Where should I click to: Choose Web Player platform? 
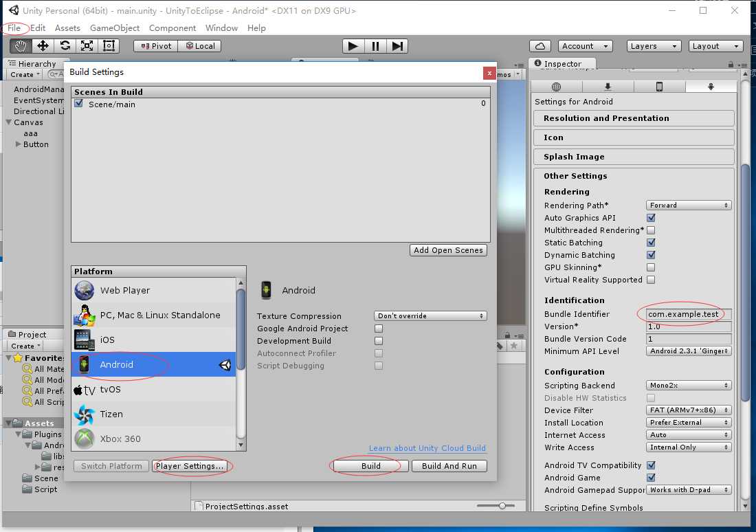pyautogui.click(x=154, y=290)
